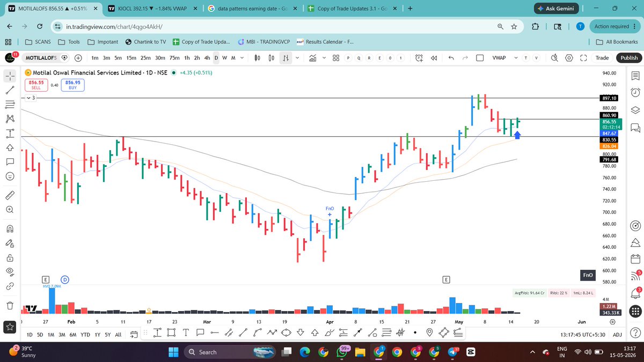
Task: Open the chats panel in right sidebar
Action: tap(635, 128)
